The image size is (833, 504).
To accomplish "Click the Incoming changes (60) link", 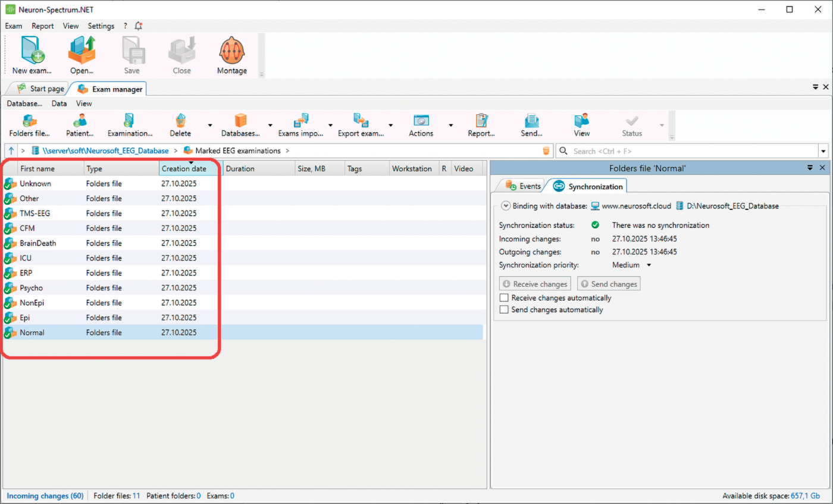I will [x=45, y=496].
